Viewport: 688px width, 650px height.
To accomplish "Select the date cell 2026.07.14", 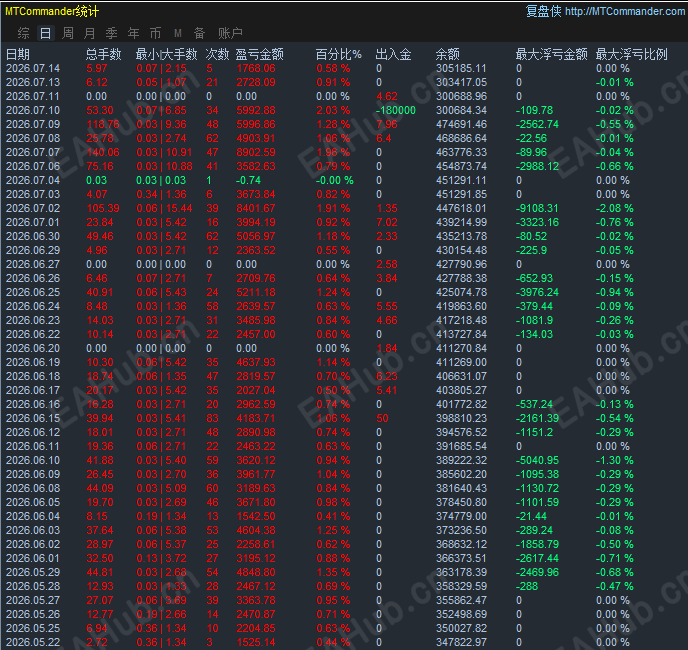I will [x=33, y=68].
